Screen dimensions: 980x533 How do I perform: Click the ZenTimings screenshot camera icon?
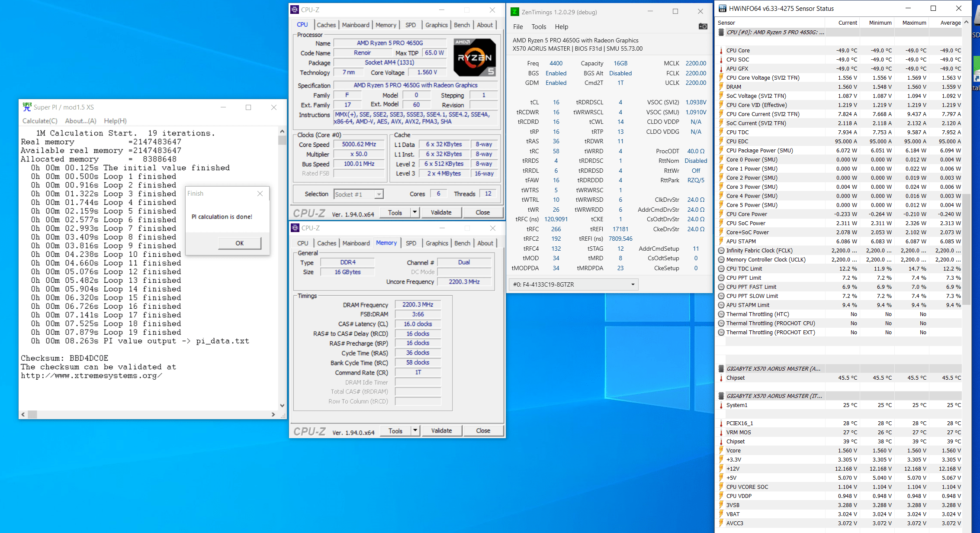coord(703,26)
